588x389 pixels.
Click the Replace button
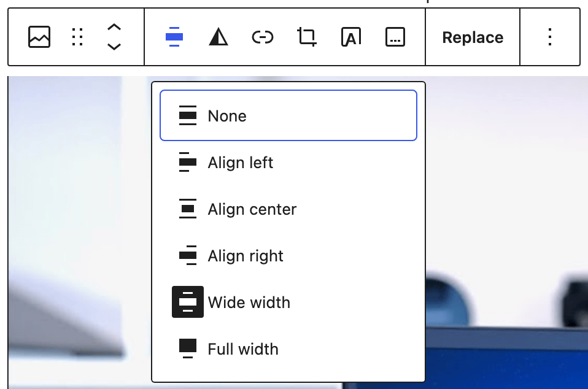click(473, 37)
